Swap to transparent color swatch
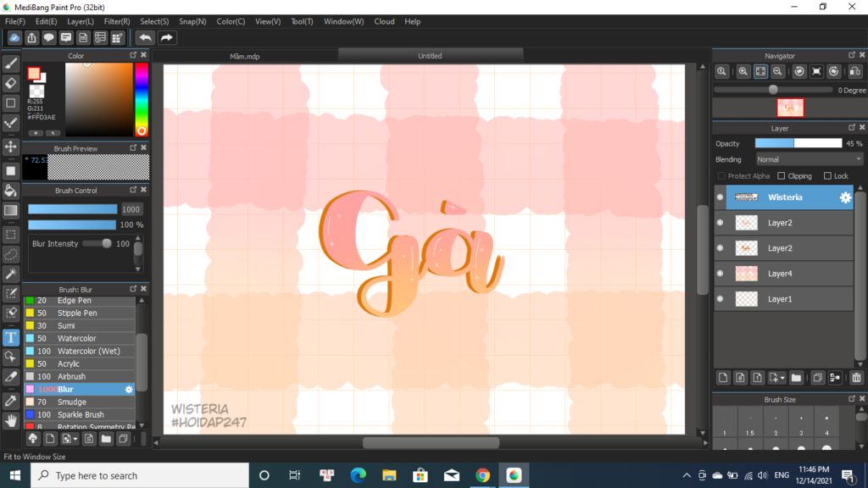Screen dimensions: 868x488 coord(36,91)
